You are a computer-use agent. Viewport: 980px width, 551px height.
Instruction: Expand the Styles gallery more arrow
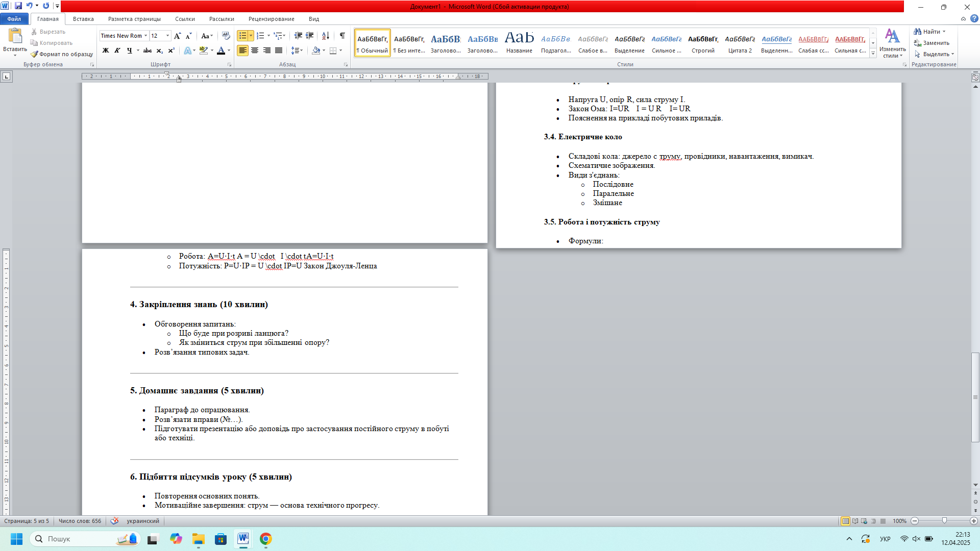point(873,53)
